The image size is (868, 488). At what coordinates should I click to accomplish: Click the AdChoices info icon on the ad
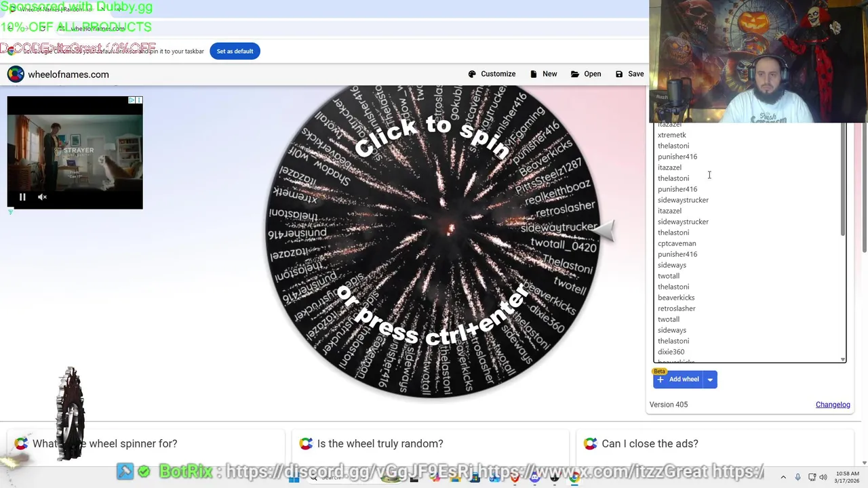pos(132,100)
